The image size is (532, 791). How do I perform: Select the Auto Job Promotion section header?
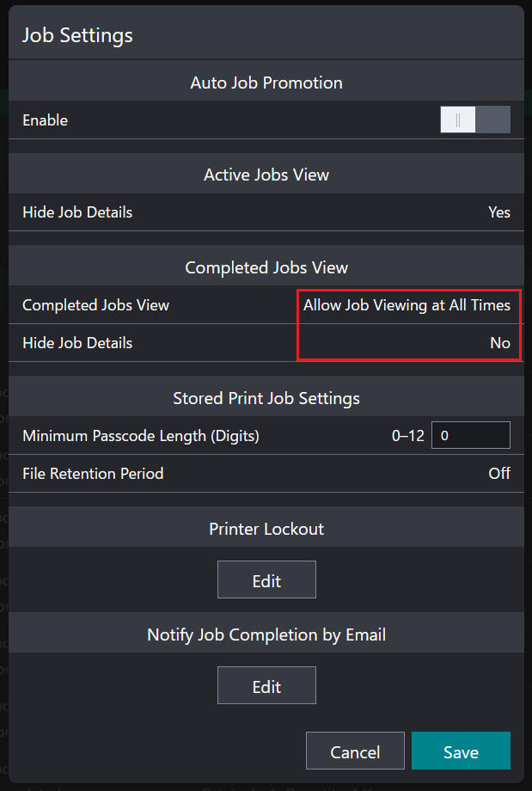[266, 83]
